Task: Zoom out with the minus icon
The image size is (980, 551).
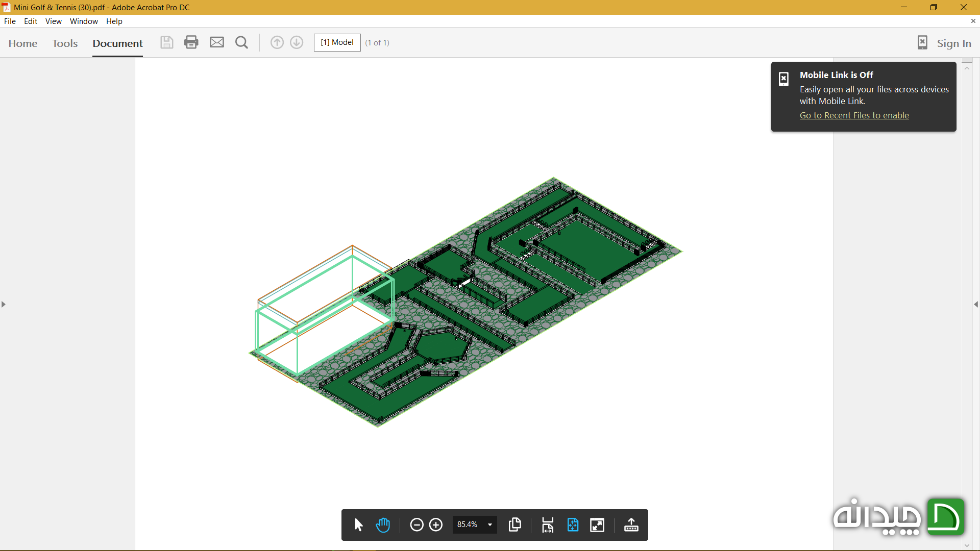Action: [x=416, y=524]
